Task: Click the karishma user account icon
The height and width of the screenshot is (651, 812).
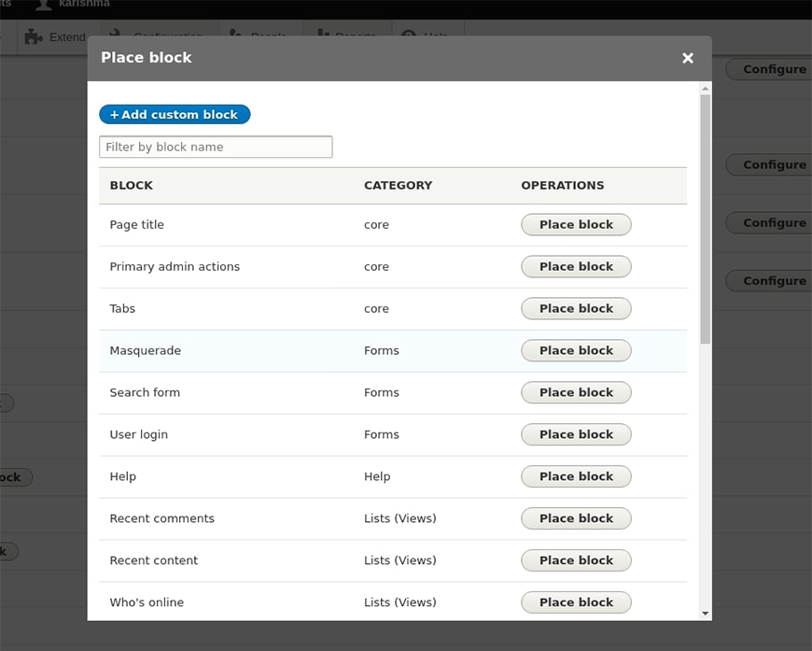Action: (x=43, y=5)
